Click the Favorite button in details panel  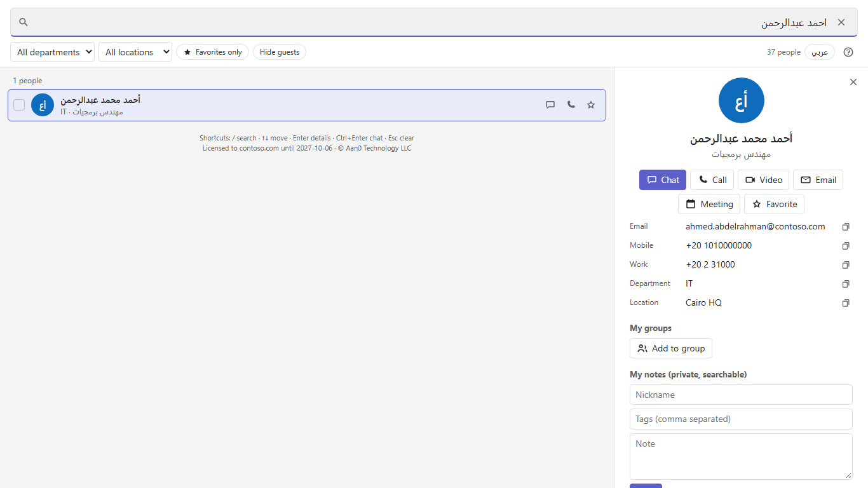pyautogui.click(x=775, y=204)
